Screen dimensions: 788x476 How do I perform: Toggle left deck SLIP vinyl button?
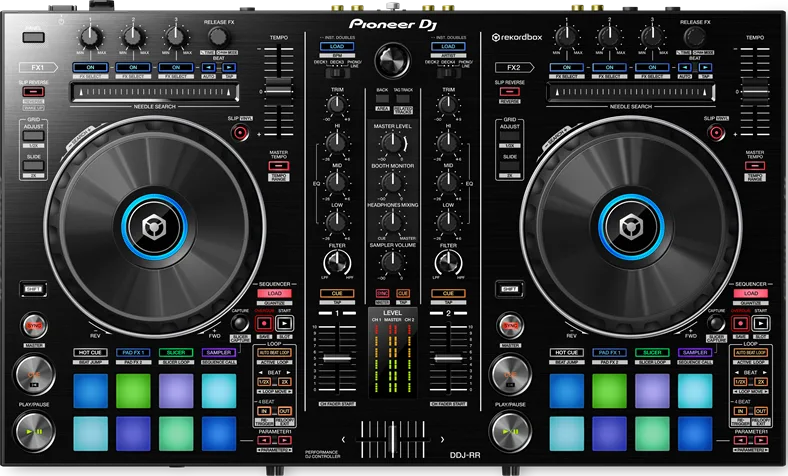(240, 133)
